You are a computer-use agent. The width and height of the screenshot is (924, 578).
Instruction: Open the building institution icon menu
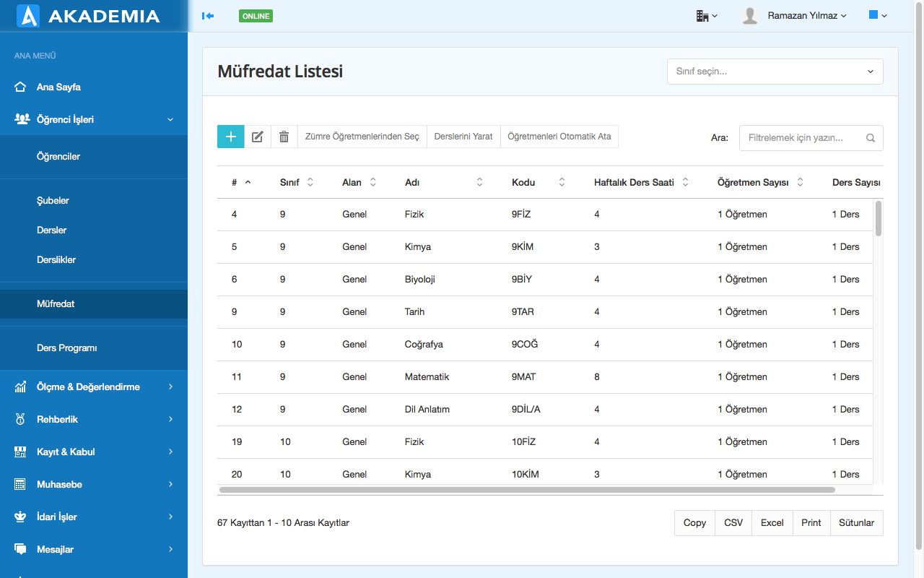tap(706, 16)
